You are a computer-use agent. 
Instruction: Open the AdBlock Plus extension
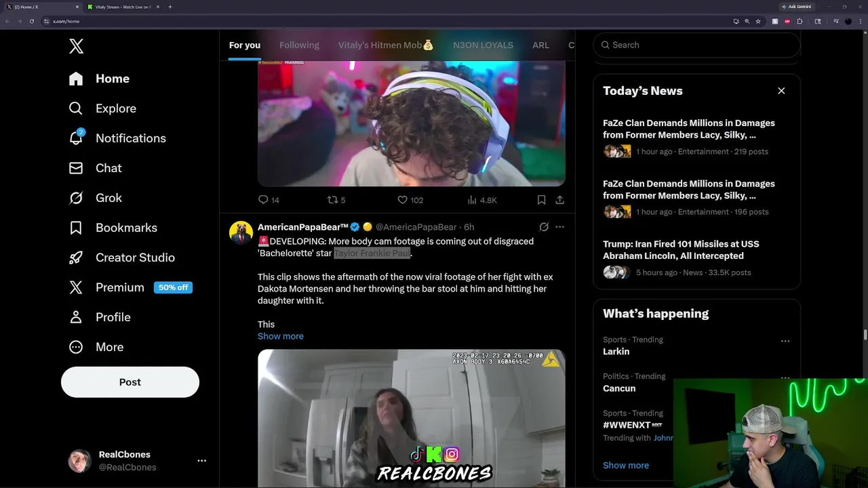tap(787, 21)
